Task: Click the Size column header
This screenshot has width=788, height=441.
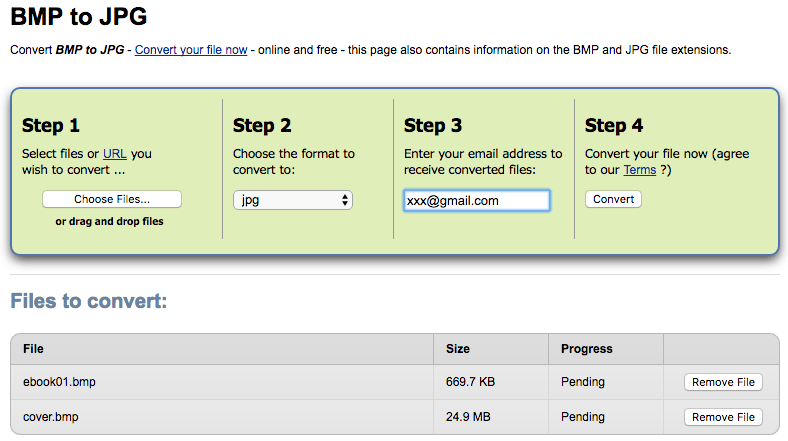Action: [458, 349]
